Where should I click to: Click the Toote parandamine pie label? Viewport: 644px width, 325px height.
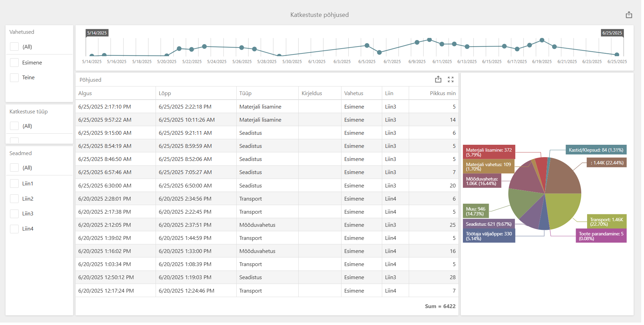(601, 236)
